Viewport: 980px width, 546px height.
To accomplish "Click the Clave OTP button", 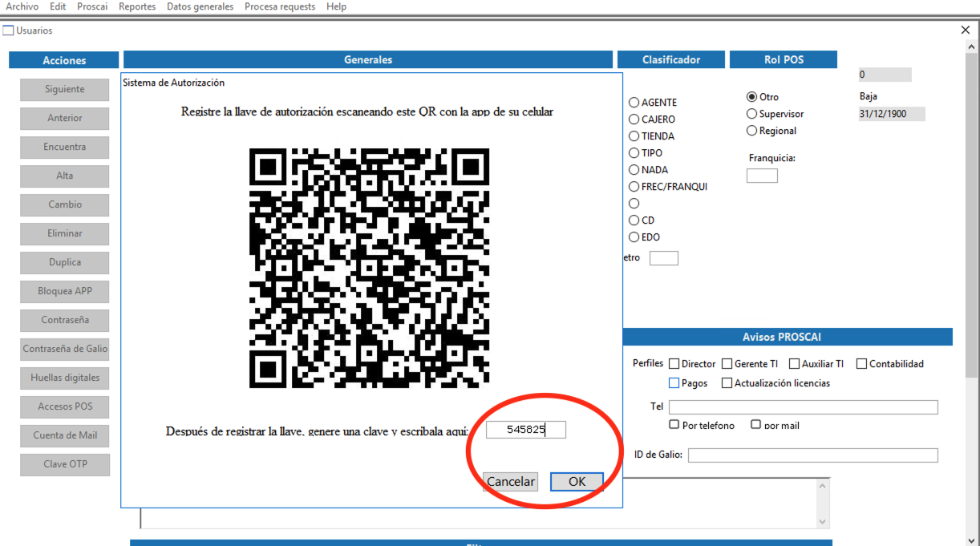I will pos(65,464).
